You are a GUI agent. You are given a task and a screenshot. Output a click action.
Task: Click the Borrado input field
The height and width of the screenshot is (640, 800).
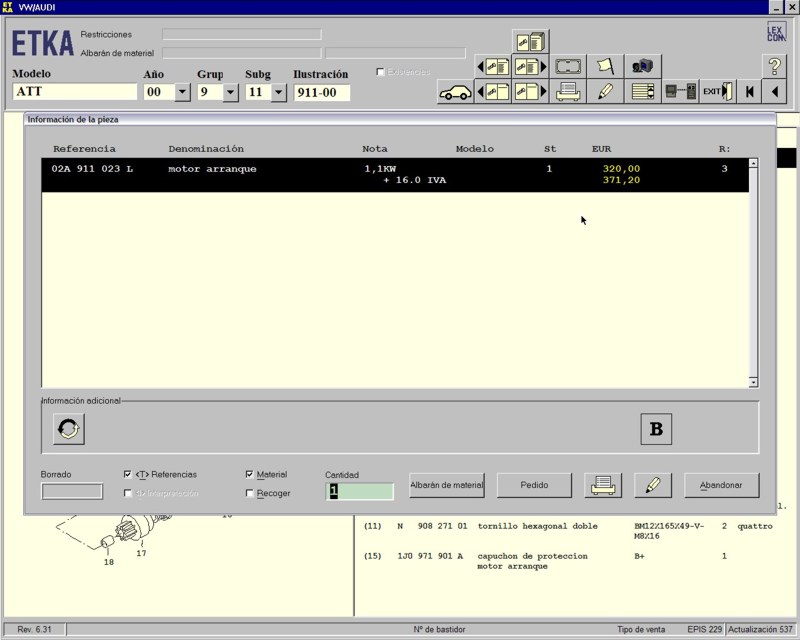(x=72, y=491)
